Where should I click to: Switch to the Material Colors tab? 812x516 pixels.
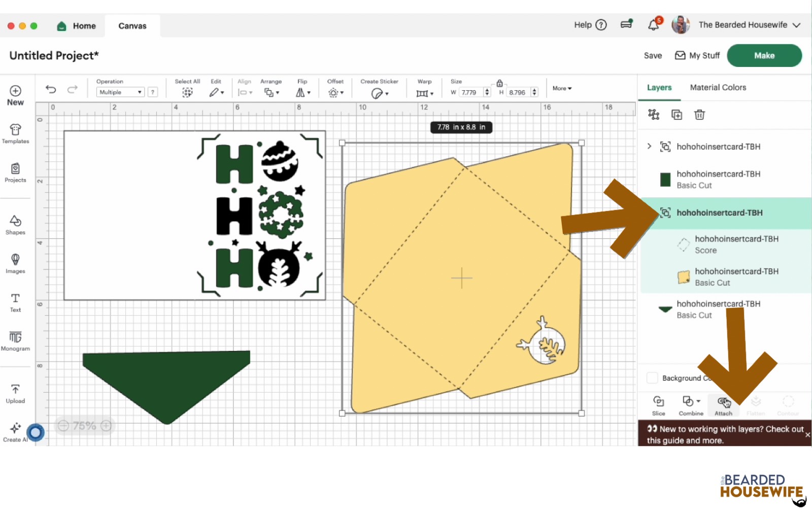tap(718, 87)
